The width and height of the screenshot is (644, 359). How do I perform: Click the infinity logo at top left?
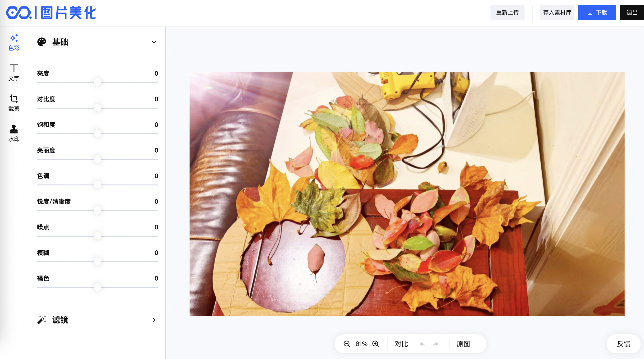coord(19,13)
